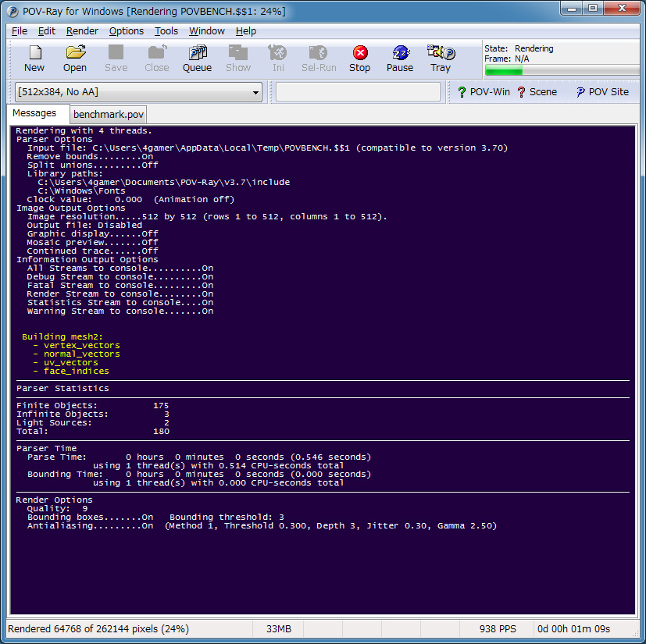Image resolution: width=646 pixels, height=644 pixels.
Task: Click the 'Finite Objects: 175' line
Action: 93,405
